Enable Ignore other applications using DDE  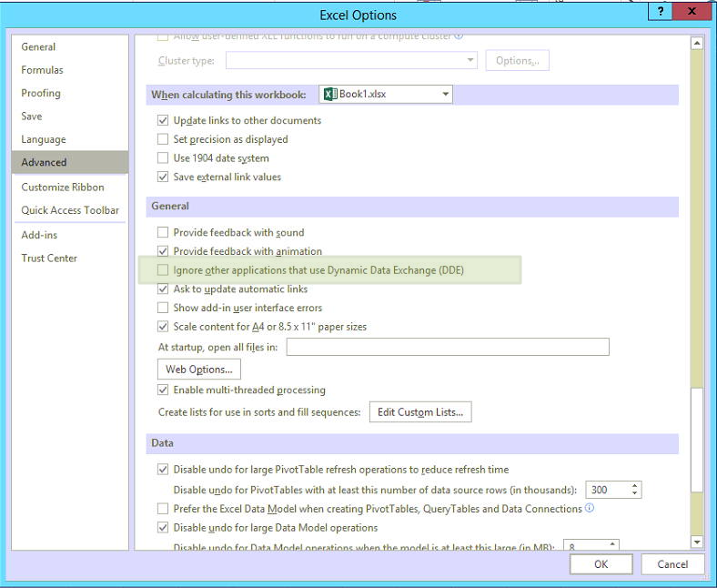(164, 270)
